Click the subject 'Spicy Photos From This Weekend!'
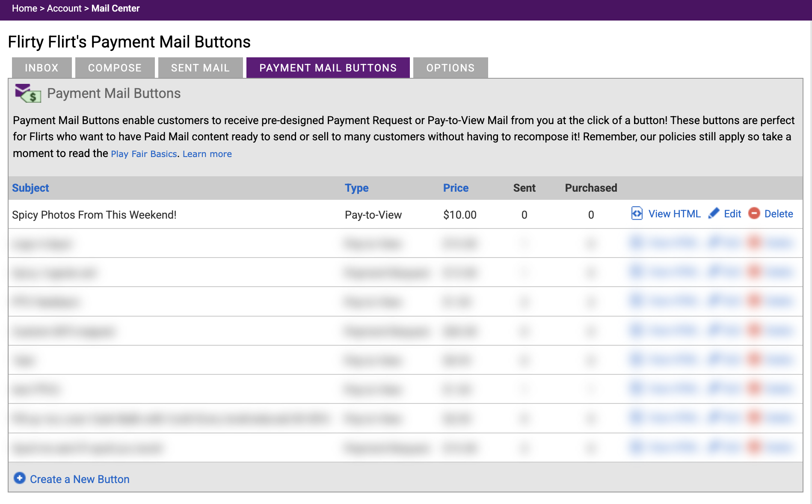The width and height of the screenshot is (812, 504). tap(94, 215)
